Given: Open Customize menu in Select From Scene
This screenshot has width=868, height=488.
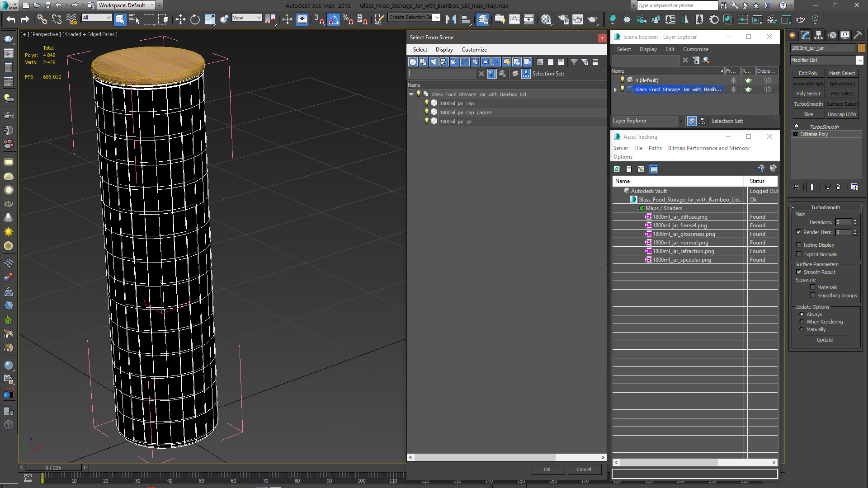Looking at the screenshot, I should [474, 50].
